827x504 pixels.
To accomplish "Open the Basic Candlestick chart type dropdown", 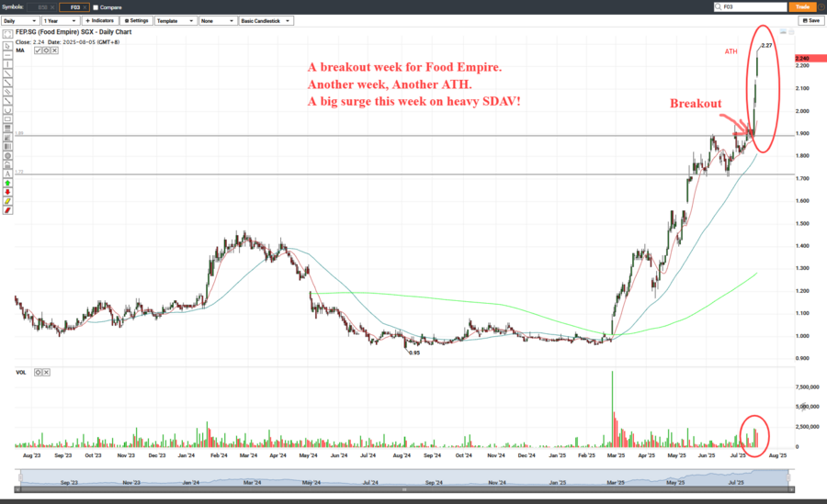I will 266,21.
